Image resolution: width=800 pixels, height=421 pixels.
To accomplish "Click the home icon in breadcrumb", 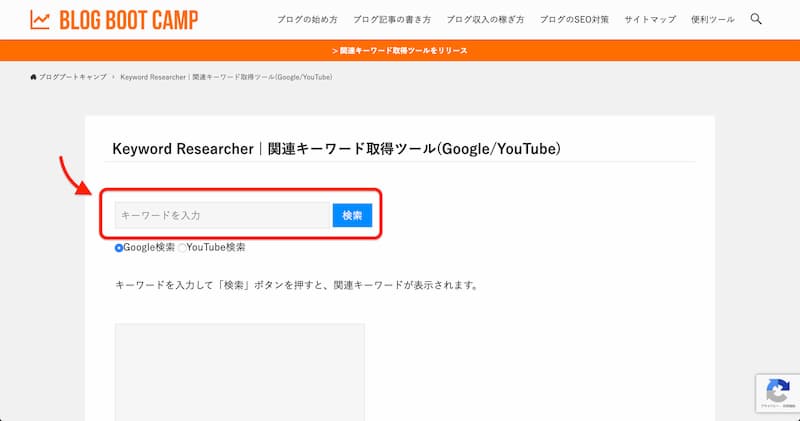I will tap(33, 77).
